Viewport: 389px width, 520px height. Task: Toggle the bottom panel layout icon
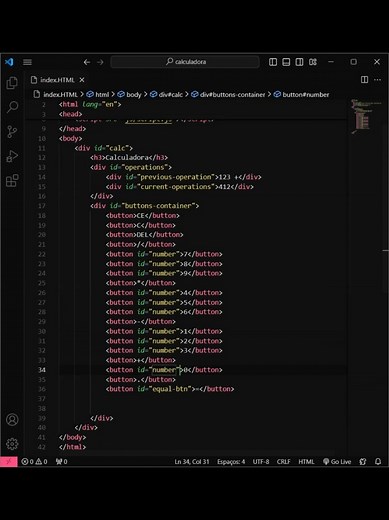click(x=286, y=62)
